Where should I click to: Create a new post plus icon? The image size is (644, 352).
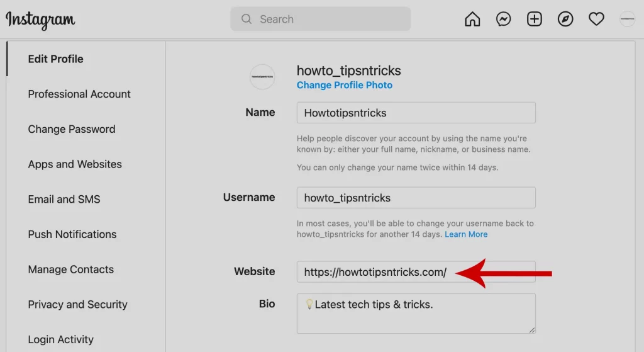tap(535, 19)
